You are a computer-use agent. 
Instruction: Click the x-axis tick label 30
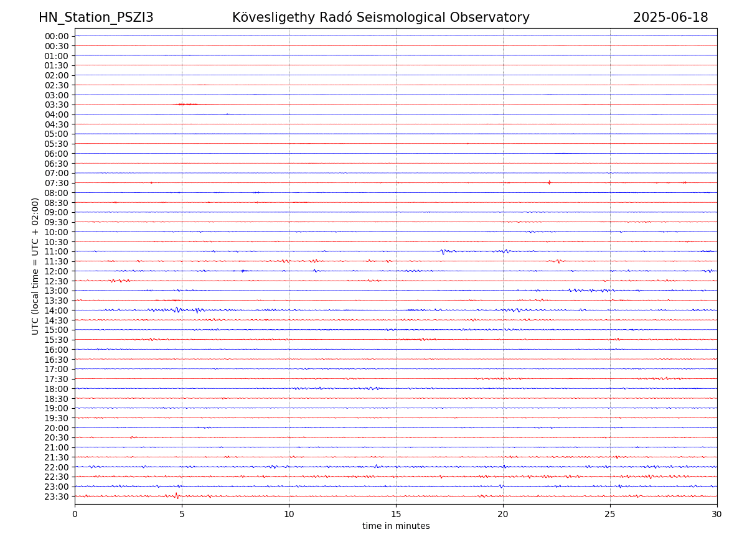(717, 514)
